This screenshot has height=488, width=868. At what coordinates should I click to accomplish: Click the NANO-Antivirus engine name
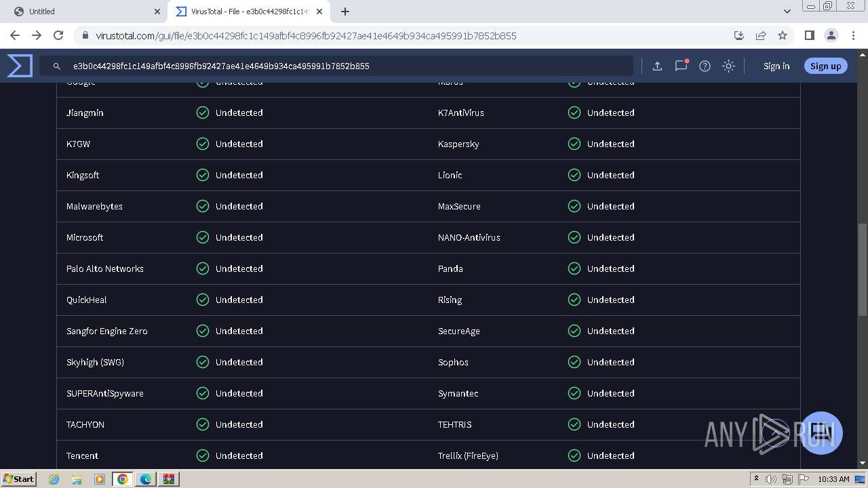coord(469,237)
